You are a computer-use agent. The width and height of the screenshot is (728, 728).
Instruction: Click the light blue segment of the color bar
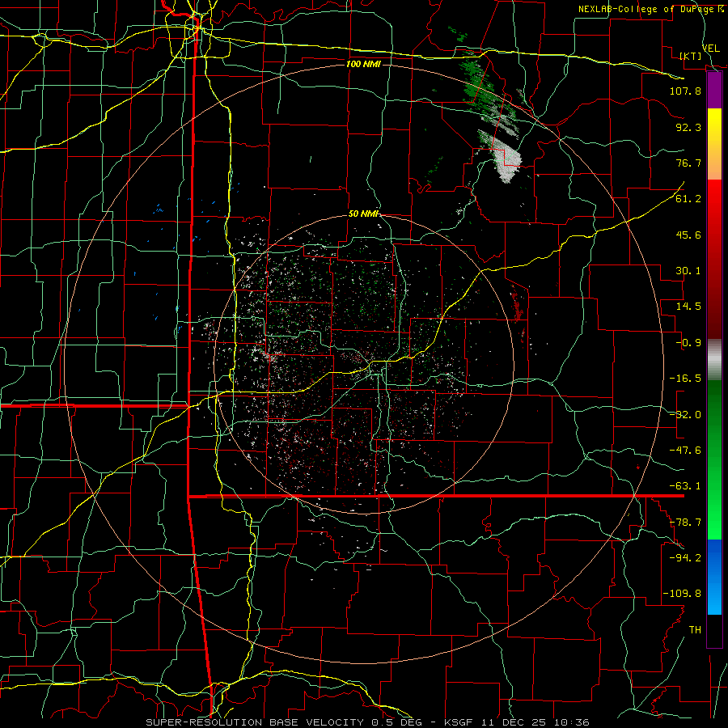click(x=714, y=597)
